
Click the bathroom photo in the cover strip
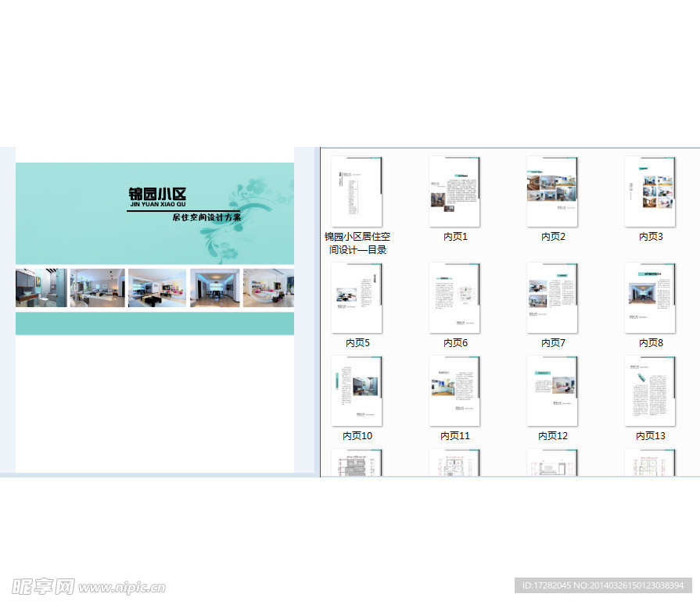pyautogui.click(x=41, y=288)
